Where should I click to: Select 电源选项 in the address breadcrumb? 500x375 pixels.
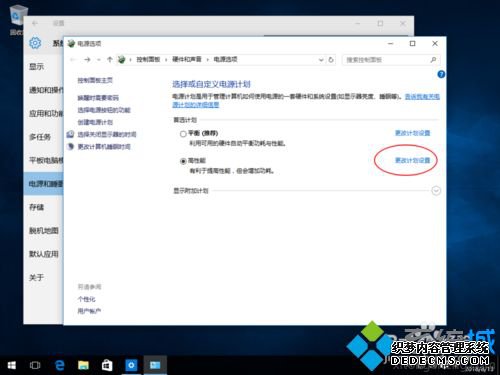pyautogui.click(x=225, y=59)
